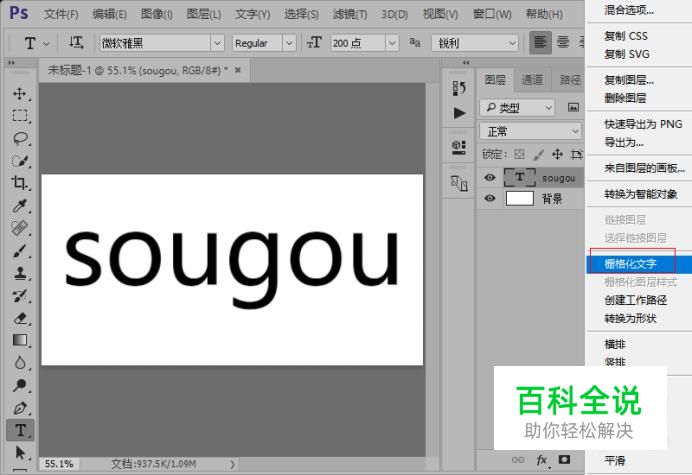The width and height of the screenshot is (692, 475).
Task: Click the Photoshop Ps logo
Action: coord(19,13)
